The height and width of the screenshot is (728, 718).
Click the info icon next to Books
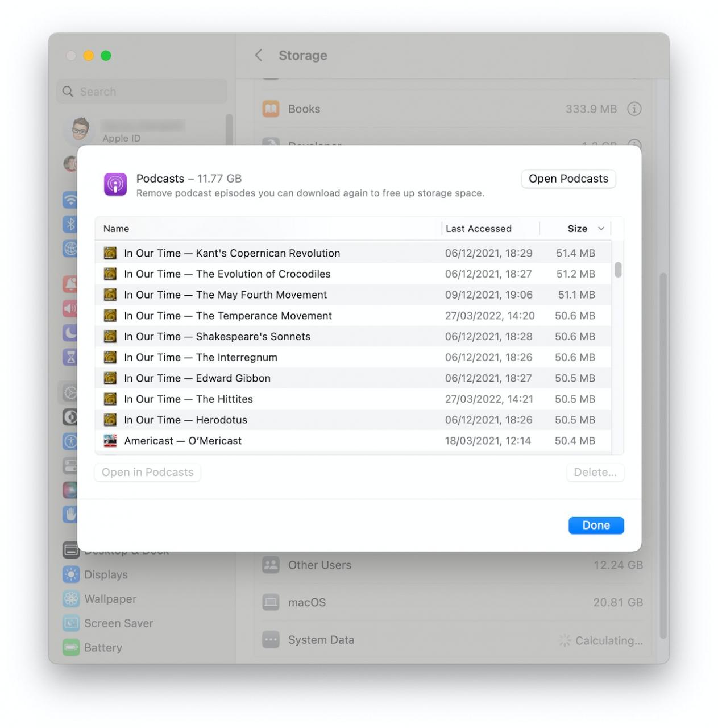coord(634,109)
